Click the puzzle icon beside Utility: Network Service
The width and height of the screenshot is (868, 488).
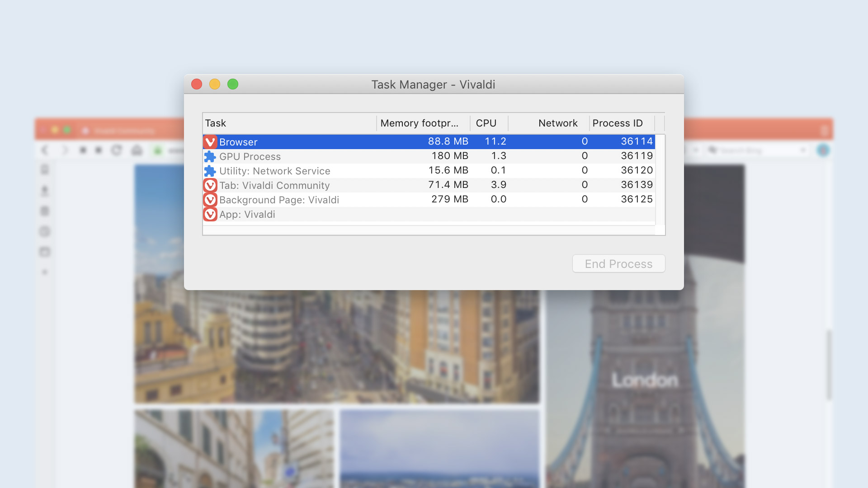[210, 171]
